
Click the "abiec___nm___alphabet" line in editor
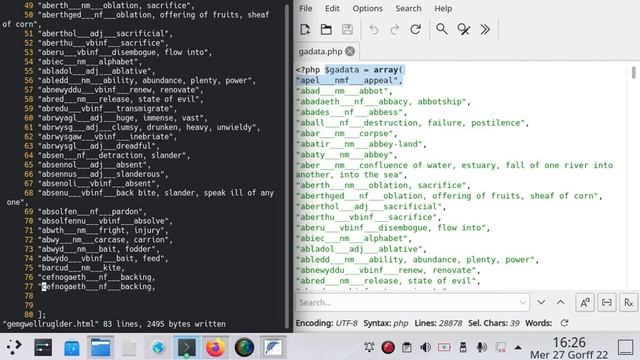point(354,238)
